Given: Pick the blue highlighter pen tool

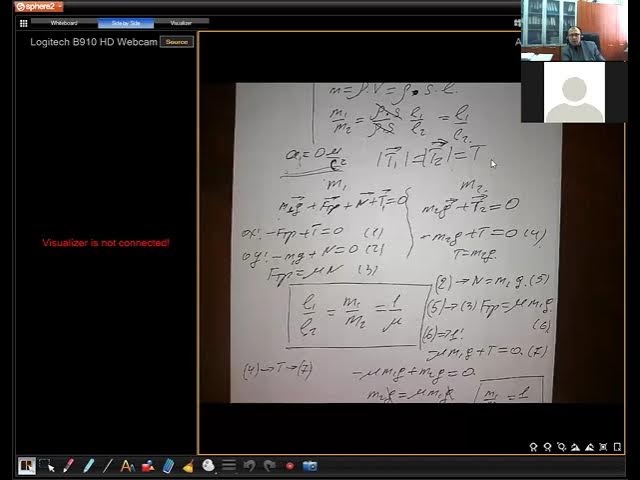Looking at the screenshot, I should pyautogui.click(x=88, y=466).
